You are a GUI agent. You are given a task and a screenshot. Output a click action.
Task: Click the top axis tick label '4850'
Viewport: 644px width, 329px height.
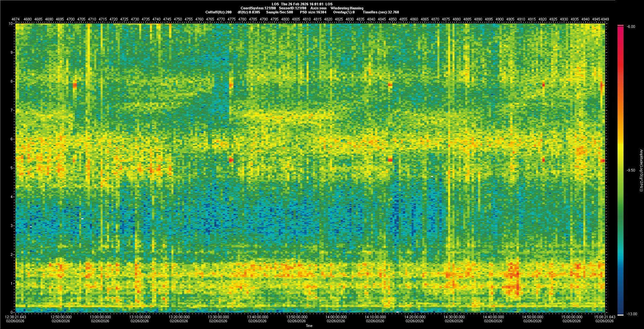[392, 19]
